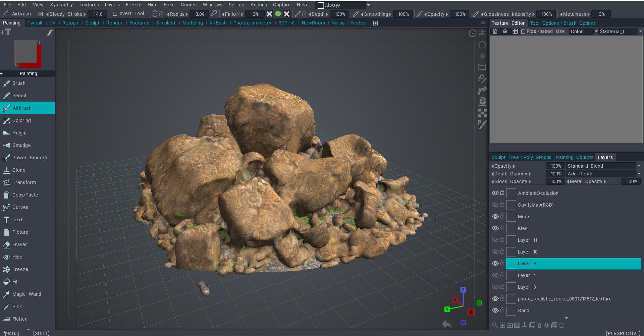This screenshot has width=644, height=336.
Task: Select the Clone tool
Action: [19, 170]
